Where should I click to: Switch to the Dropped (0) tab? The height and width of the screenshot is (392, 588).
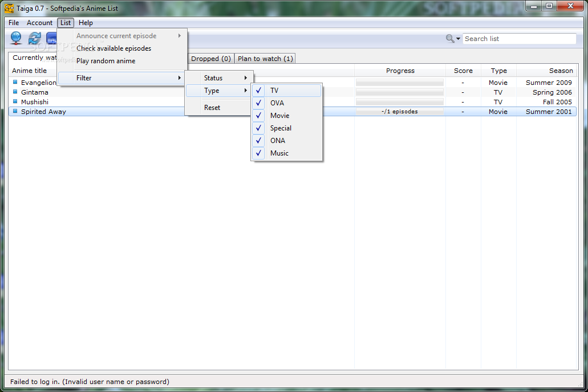(x=211, y=59)
